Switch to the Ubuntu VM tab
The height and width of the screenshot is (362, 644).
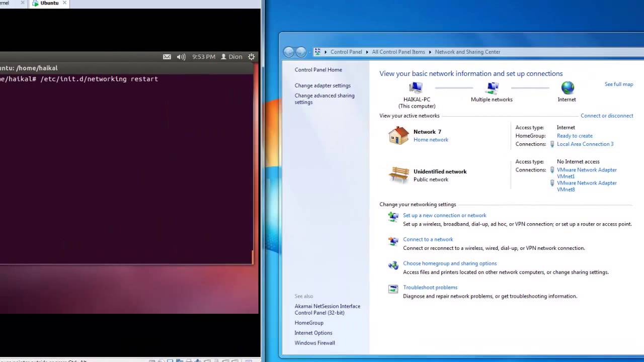click(x=49, y=3)
